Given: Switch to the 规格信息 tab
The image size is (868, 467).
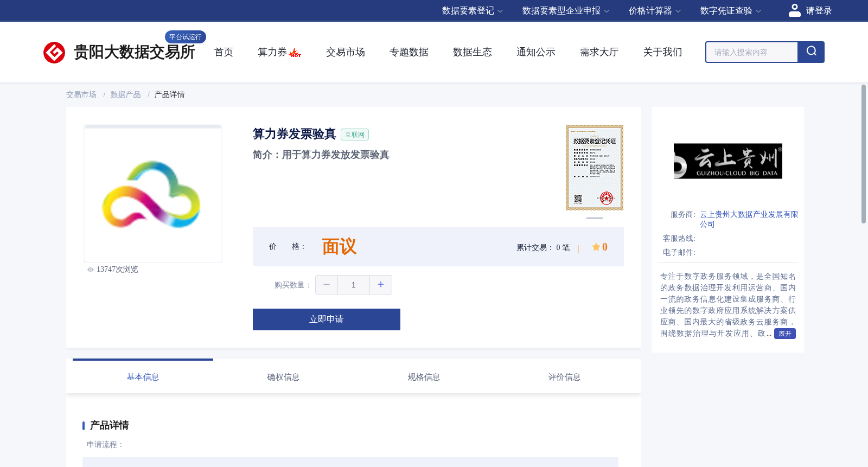Looking at the screenshot, I should tap(424, 377).
